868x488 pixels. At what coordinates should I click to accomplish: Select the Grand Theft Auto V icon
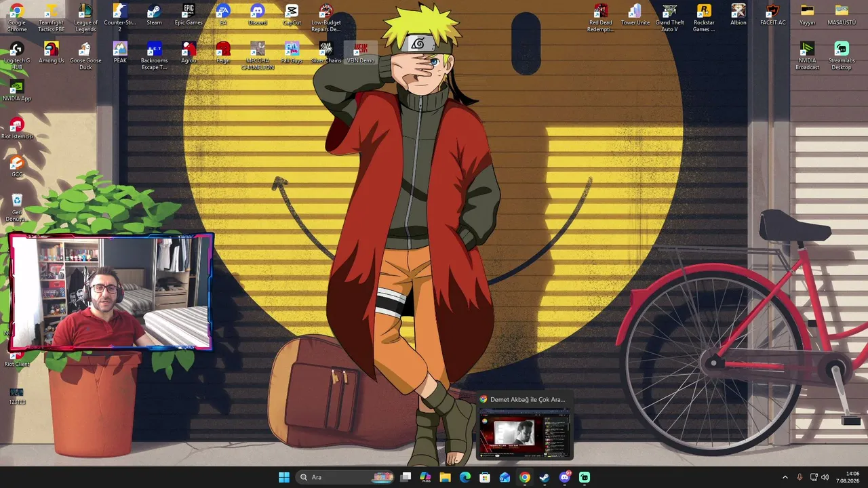click(670, 18)
